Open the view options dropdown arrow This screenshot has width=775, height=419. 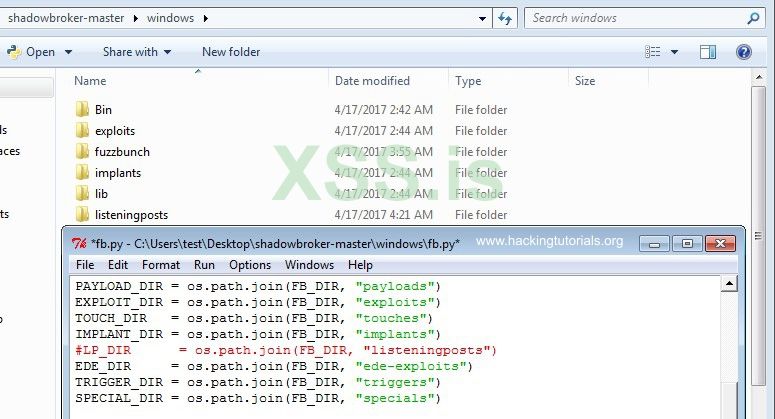coord(674,52)
